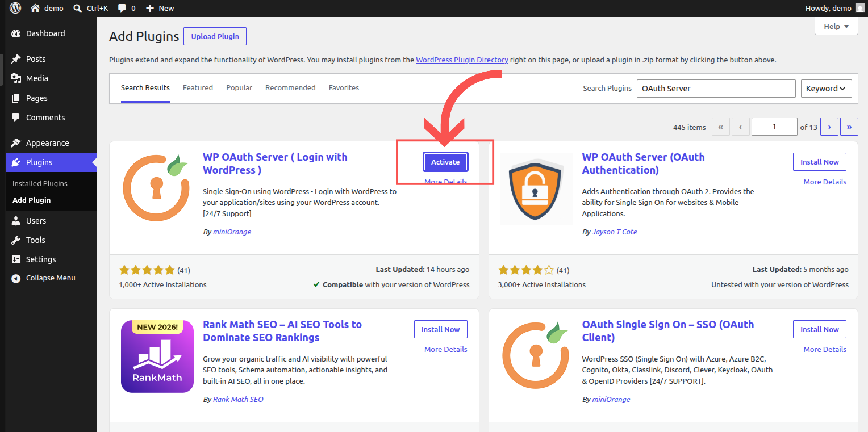Image resolution: width=868 pixels, height=432 pixels.
Task: Click the Upload Plugin button
Action: point(215,36)
